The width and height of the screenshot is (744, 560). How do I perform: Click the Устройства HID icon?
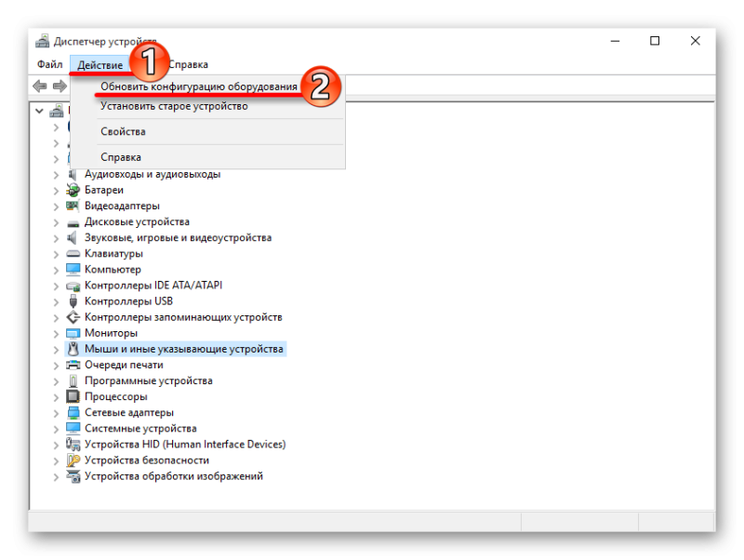pos(73,445)
